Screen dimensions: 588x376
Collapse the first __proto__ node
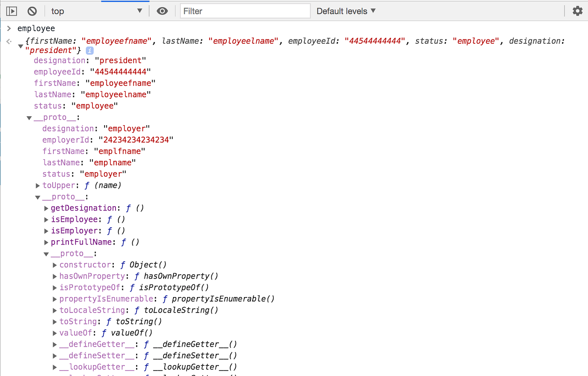point(29,118)
